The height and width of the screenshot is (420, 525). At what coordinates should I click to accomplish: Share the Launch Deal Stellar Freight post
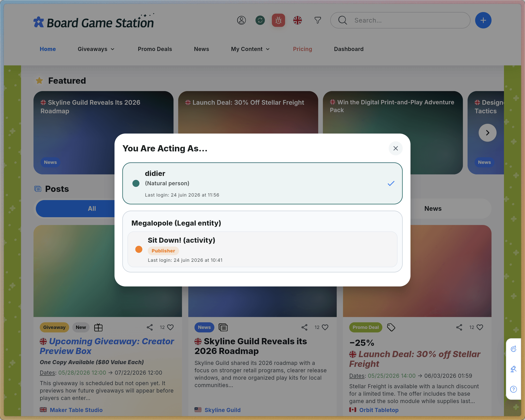click(459, 327)
